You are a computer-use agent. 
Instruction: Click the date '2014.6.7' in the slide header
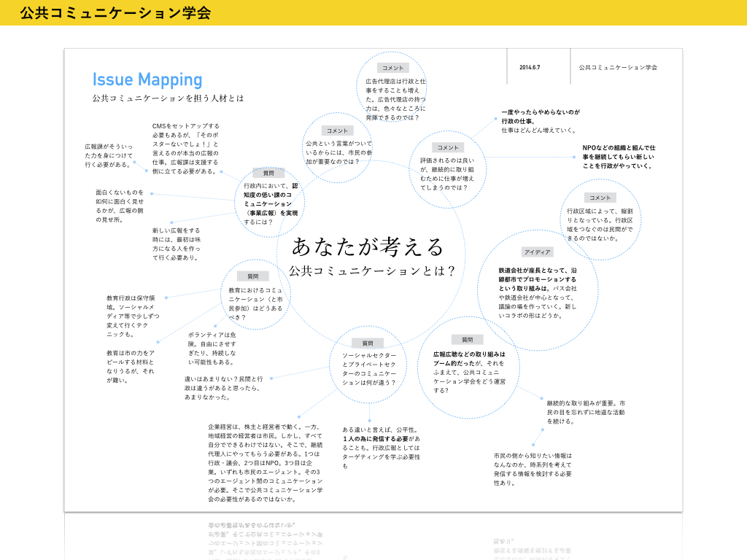tap(530, 67)
